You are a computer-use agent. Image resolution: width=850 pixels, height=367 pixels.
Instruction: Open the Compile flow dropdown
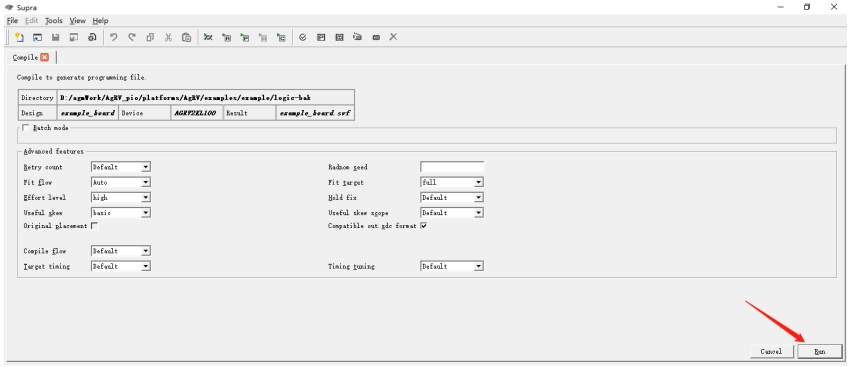point(120,251)
